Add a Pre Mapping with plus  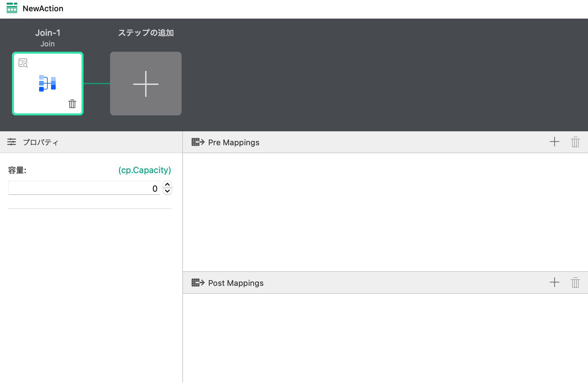pyautogui.click(x=555, y=142)
